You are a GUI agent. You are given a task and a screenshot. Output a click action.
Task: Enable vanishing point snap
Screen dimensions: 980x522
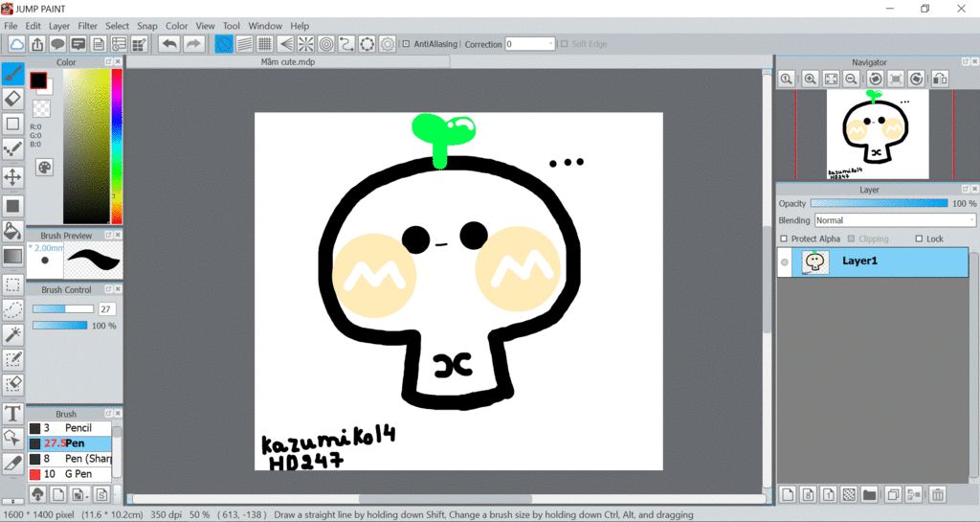285,44
